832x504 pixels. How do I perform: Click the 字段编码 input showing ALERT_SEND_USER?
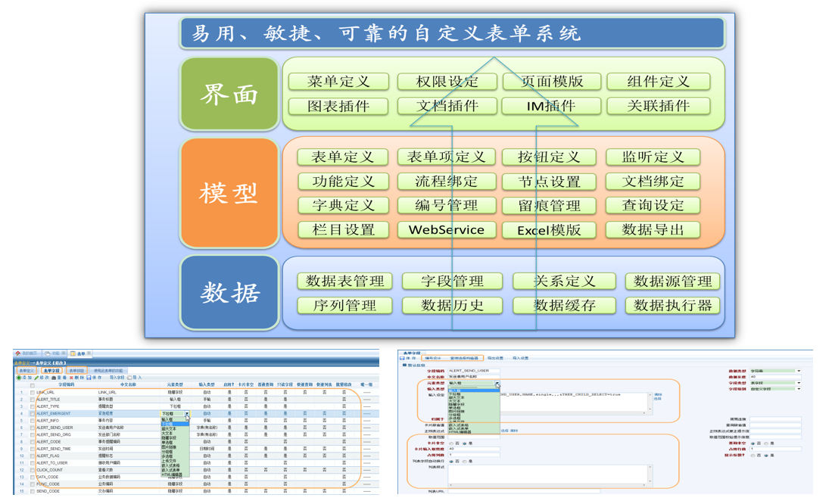tap(474, 371)
